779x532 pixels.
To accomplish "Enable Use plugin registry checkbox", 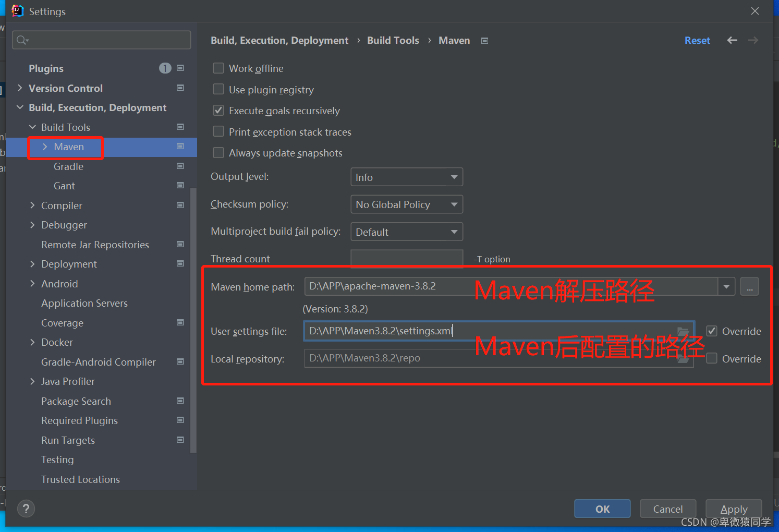I will [x=218, y=90].
